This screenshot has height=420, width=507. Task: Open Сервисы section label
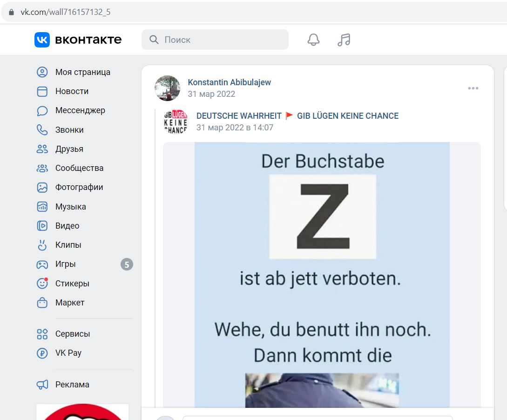pyautogui.click(x=73, y=334)
